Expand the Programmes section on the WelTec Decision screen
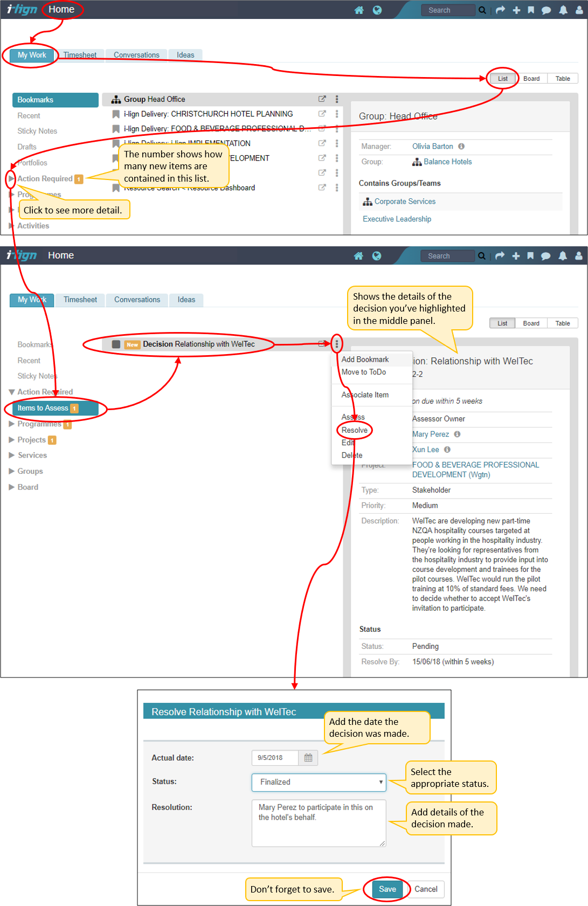The height and width of the screenshot is (906, 588). pyautogui.click(x=12, y=424)
